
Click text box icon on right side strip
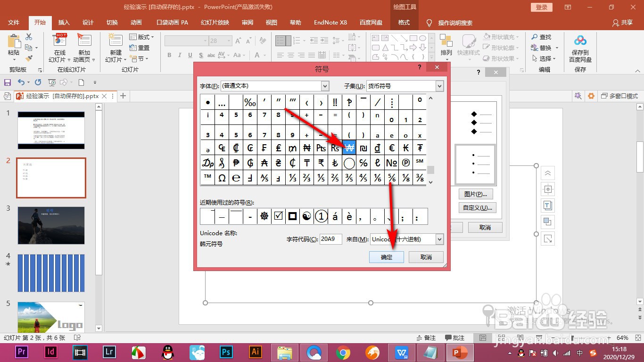[548, 205]
